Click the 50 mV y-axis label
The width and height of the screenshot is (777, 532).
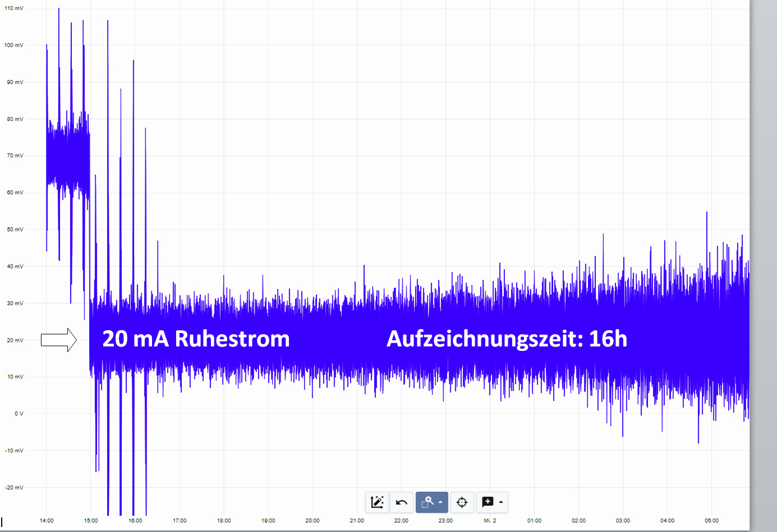[x=15, y=229]
